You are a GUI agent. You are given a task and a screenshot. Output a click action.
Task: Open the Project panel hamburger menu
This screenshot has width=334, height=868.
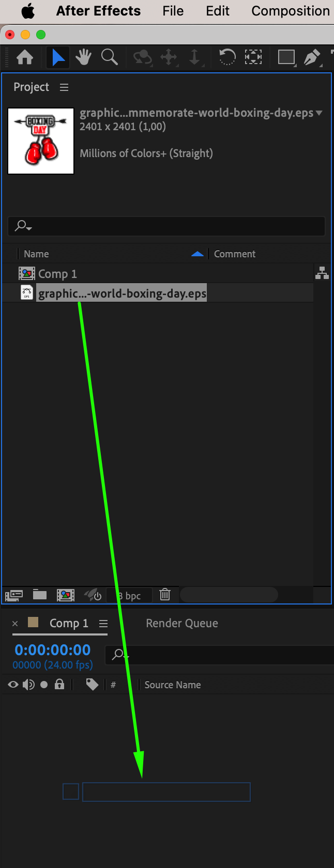point(64,87)
